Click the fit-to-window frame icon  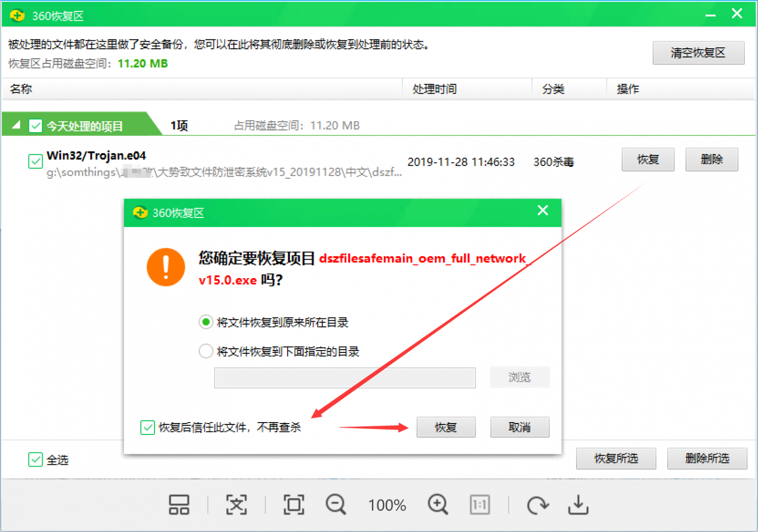click(294, 505)
